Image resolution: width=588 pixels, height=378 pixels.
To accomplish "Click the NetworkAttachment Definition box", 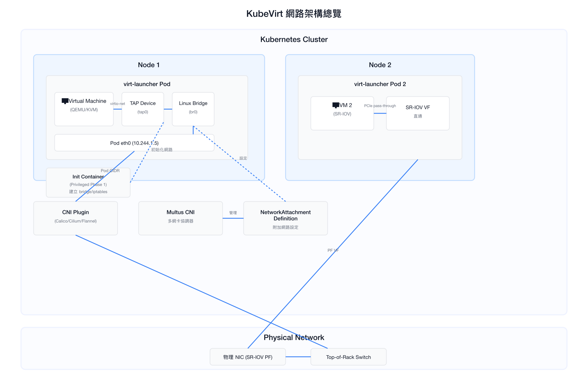I will pyautogui.click(x=285, y=218).
